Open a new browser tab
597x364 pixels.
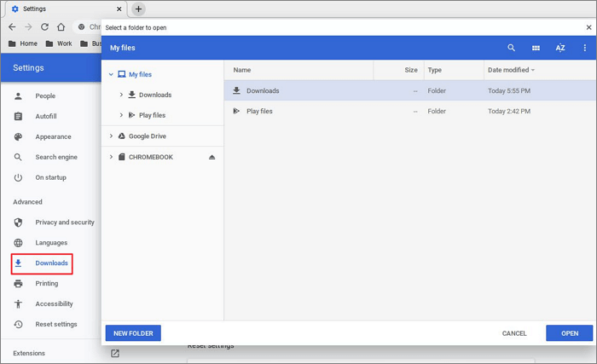coord(138,9)
